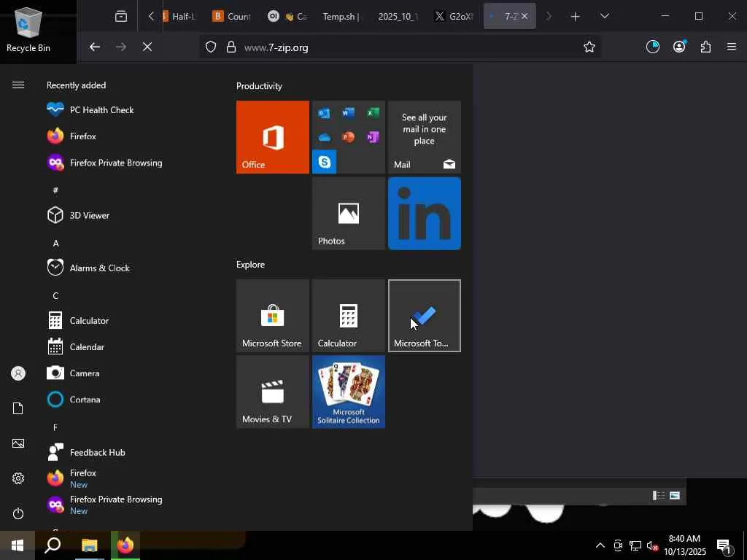Open the site padlock information
747x560 pixels.
[231, 47]
